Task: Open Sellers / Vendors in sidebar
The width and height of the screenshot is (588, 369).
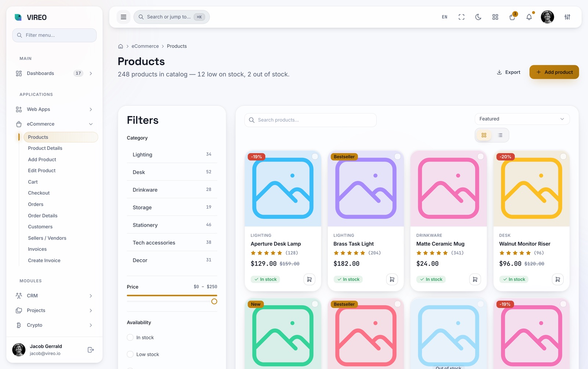Action: [x=47, y=238]
